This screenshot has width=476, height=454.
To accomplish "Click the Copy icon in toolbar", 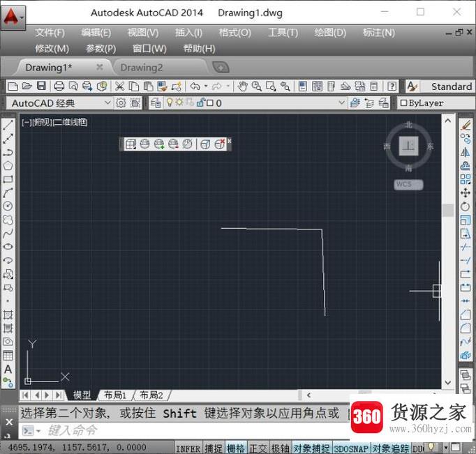I will [133, 86].
